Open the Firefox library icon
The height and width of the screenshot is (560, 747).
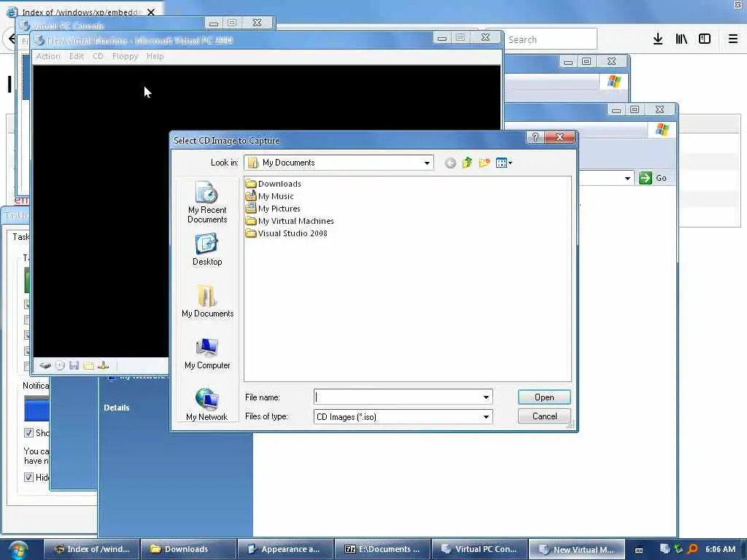681,39
